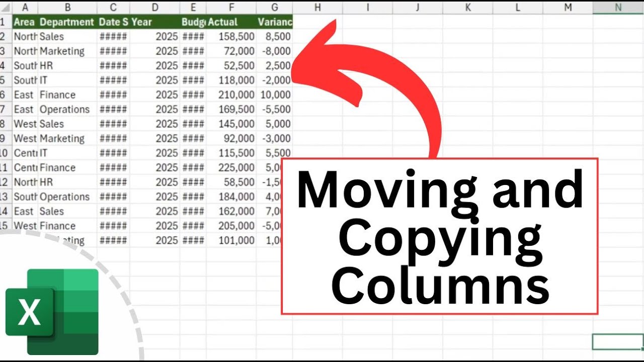Click the active green-outlined cell in column N

618,341
